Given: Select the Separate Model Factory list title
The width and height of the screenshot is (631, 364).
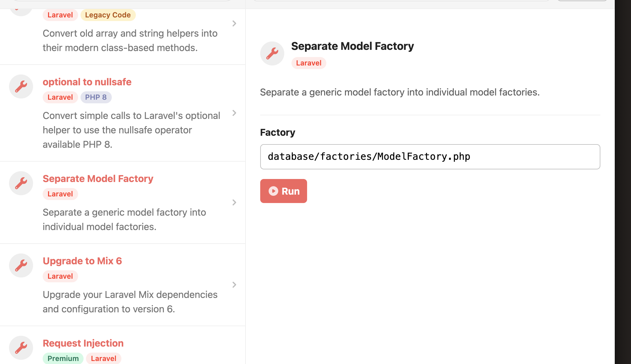Looking at the screenshot, I should 98,179.
